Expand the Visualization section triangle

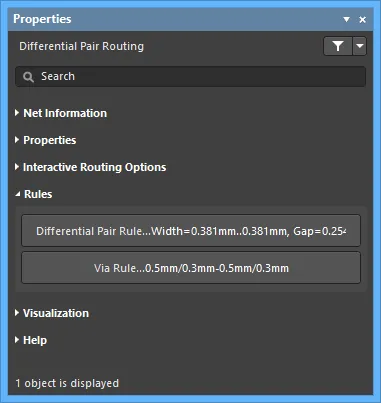click(x=17, y=313)
